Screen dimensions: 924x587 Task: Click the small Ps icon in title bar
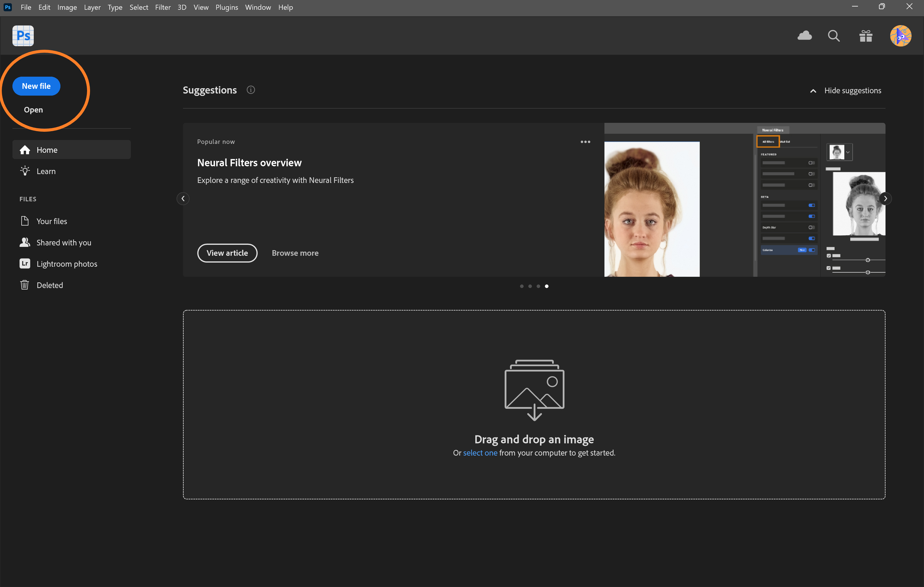point(8,7)
